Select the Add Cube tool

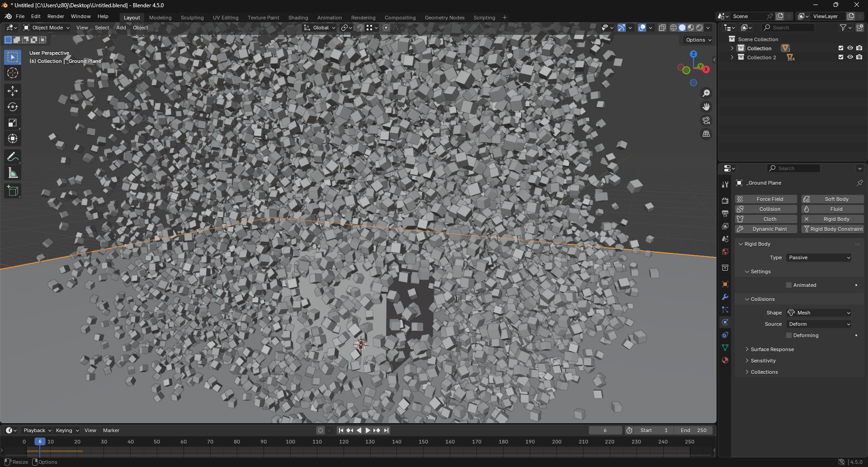pos(13,191)
